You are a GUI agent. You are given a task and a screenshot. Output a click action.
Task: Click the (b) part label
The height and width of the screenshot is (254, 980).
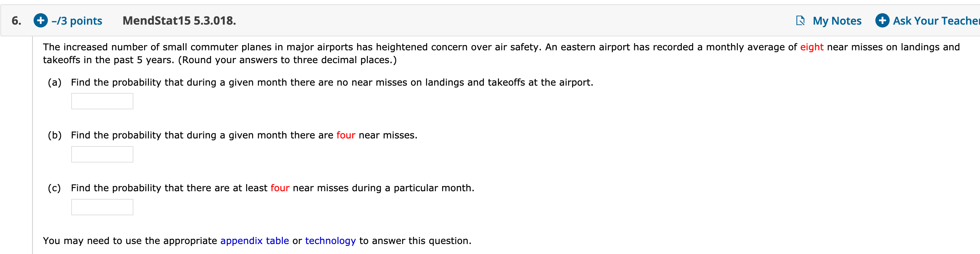click(54, 135)
